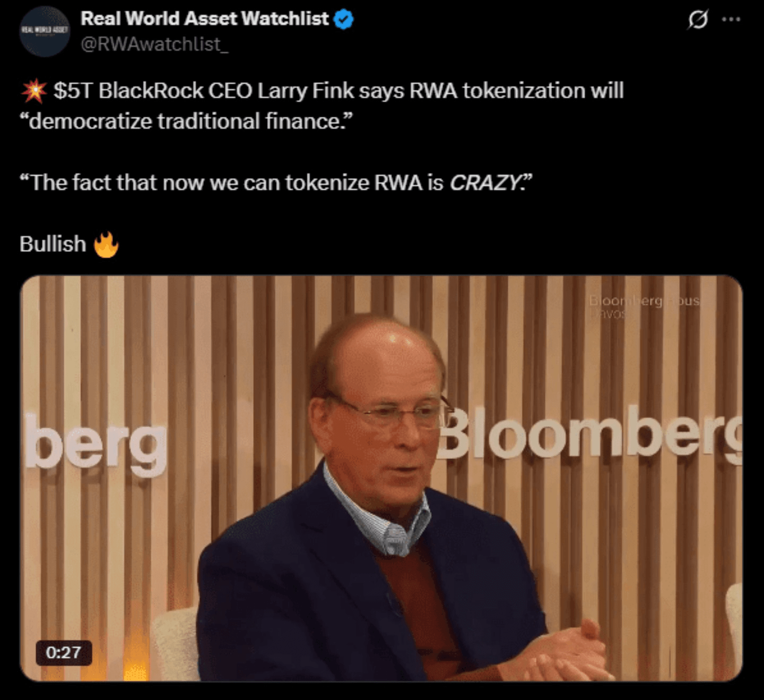Click the explosion emoji before $5T
Image resolution: width=764 pixels, height=700 pixels.
coord(34,91)
